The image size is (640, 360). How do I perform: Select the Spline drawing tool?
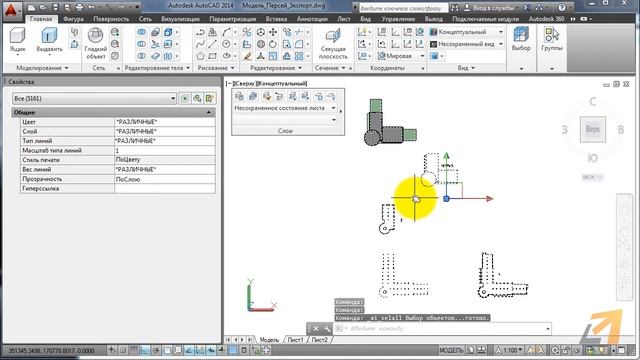coord(200,44)
